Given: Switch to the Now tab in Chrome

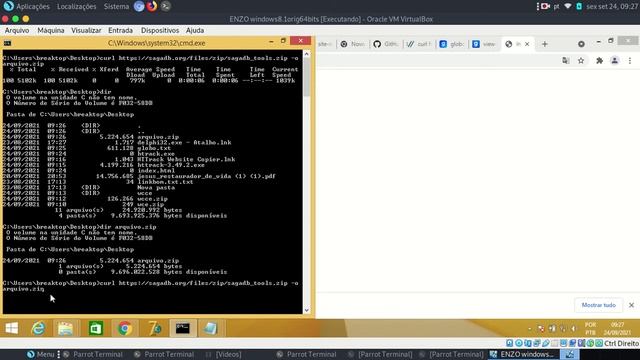Looking at the screenshot, I should [353, 44].
